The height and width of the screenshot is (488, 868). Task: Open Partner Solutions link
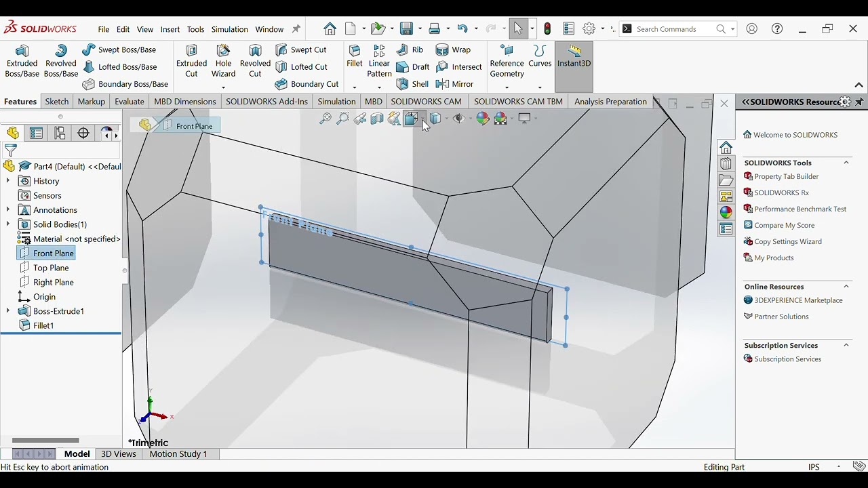pos(781,317)
